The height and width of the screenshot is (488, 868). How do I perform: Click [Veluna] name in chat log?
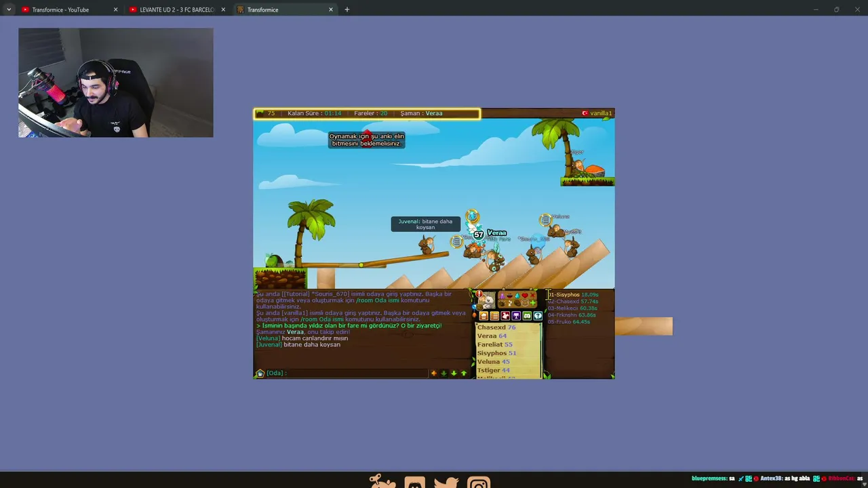pyautogui.click(x=269, y=338)
